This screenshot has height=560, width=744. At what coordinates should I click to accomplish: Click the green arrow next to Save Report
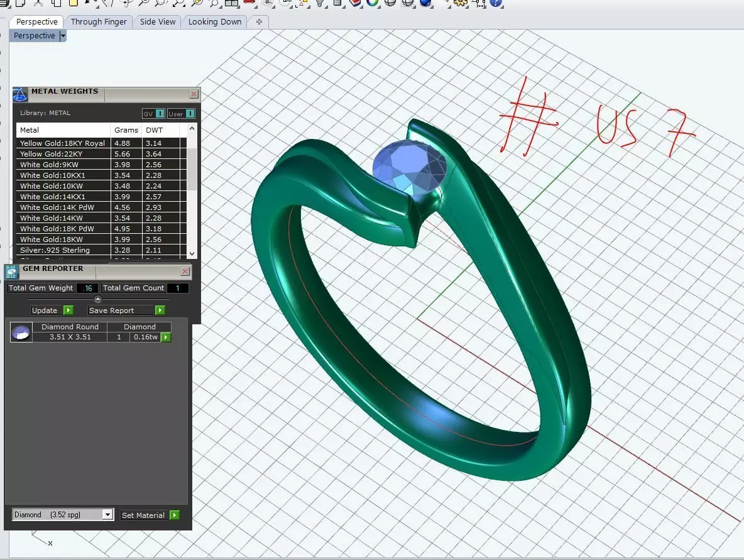160,310
